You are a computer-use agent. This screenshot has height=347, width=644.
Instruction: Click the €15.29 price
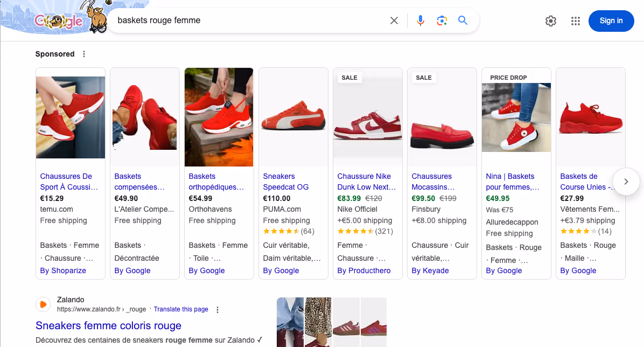click(52, 198)
